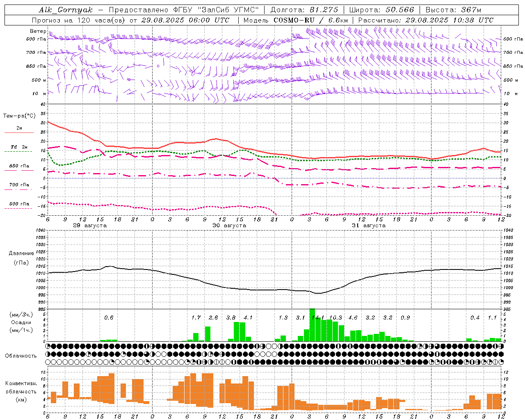Click the tallest green precipitation bar
Image resolution: width=525 pixels, height=420 pixels.
312,325
